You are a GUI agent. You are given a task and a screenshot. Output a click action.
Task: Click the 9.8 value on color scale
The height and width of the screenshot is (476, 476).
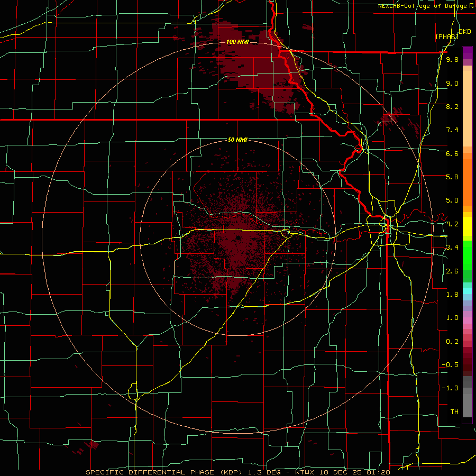tap(452, 59)
